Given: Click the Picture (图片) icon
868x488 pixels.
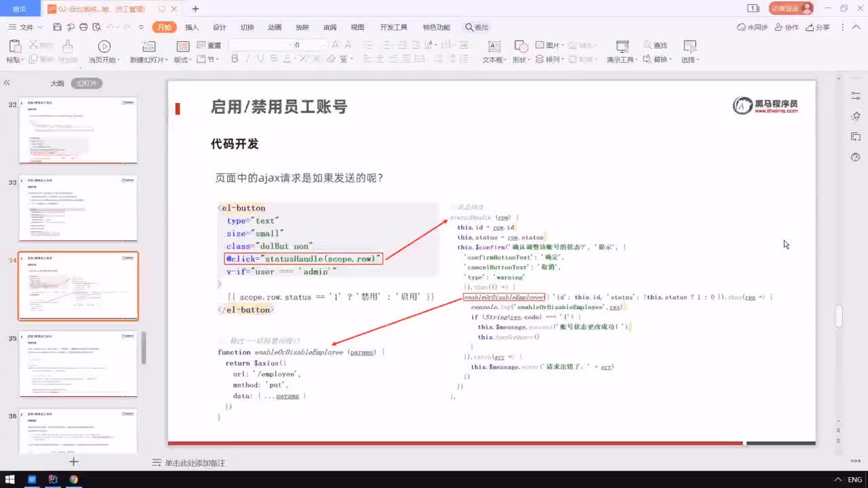Looking at the screenshot, I should [550, 45].
